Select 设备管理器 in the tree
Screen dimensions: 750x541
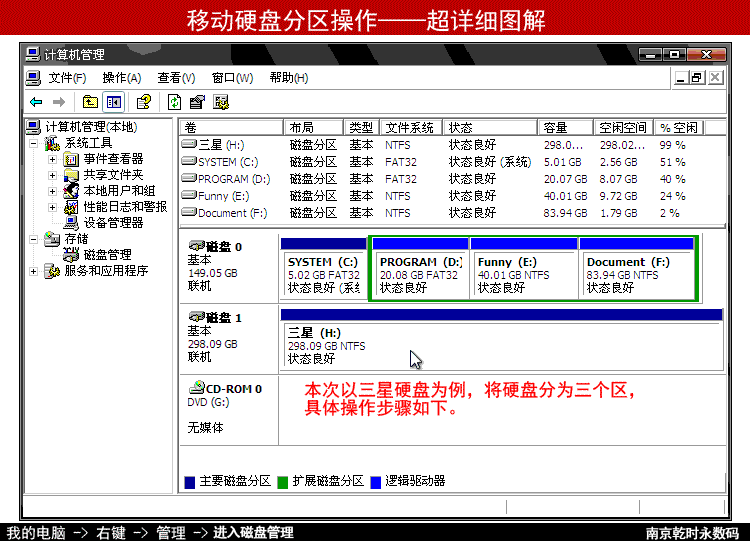[112, 223]
